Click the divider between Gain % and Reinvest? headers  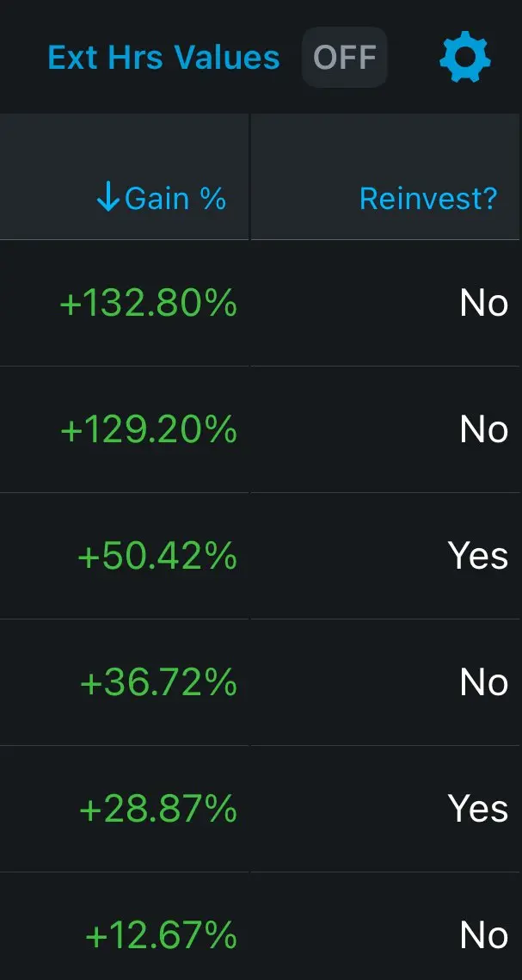(x=249, y=176)
